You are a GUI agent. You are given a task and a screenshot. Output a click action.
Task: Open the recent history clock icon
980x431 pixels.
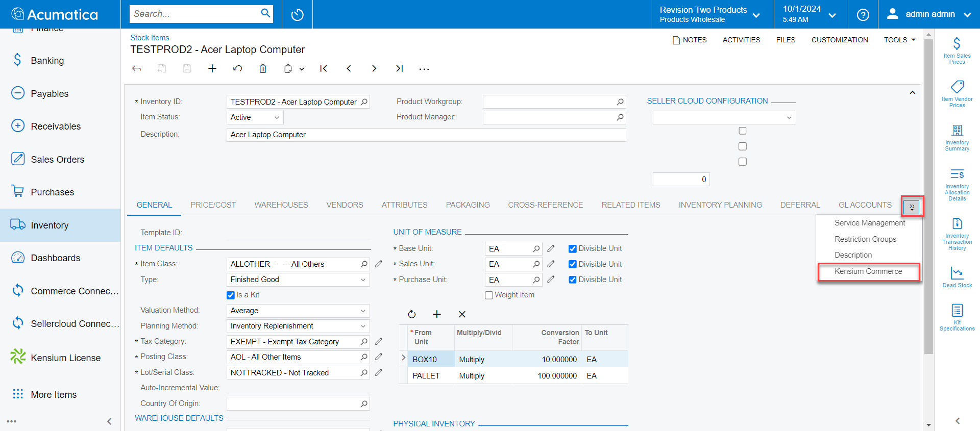click(x=297, y=14)
